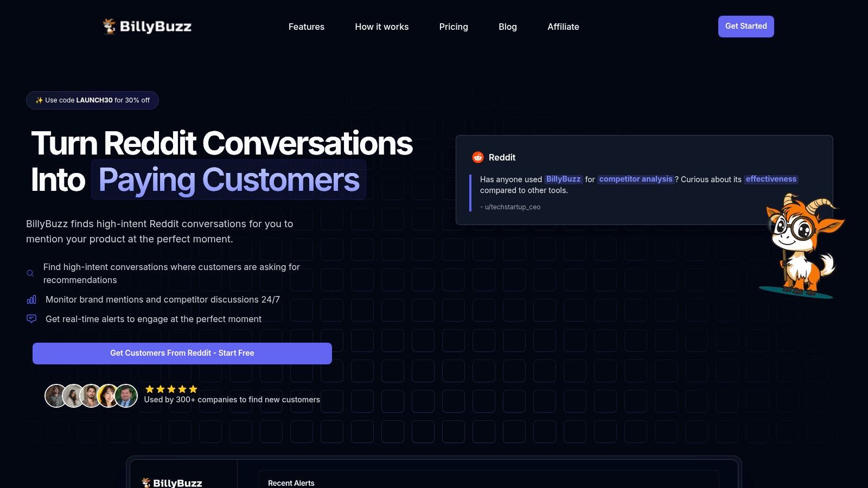This screenshot has width=868, height=488.
Task: Click the chat bubble alerts icon
Action: click(31, 319)
